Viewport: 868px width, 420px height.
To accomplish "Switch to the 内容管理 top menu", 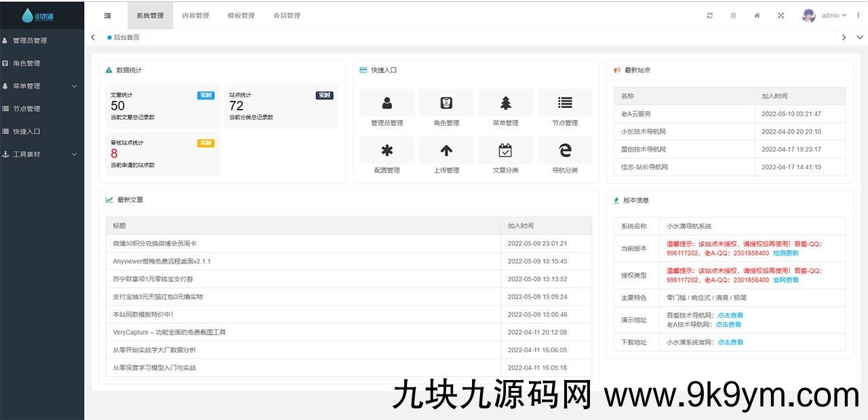I will point(195,16).
